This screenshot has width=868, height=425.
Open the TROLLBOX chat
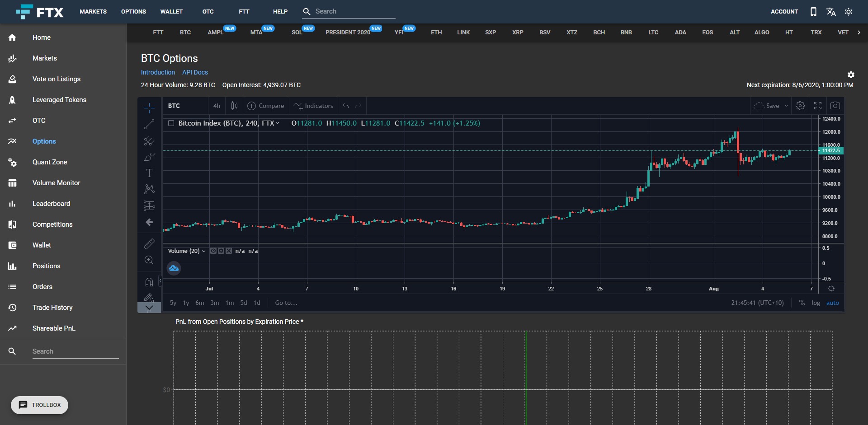(40, 405)
